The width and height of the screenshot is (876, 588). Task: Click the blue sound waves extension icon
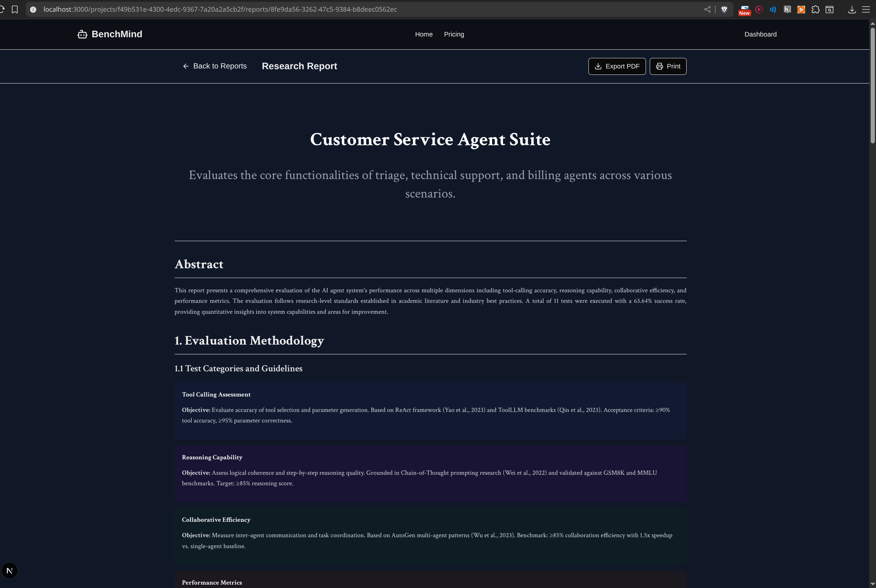773,9
